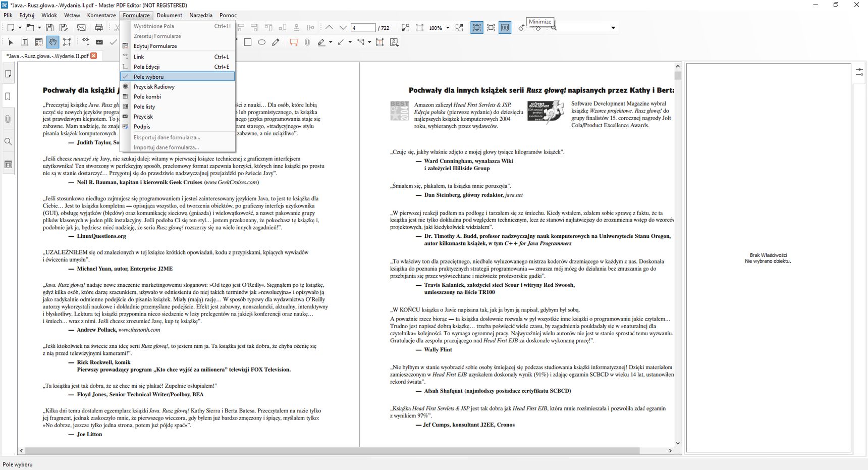This screenshot has width=868, height=470.
Task: Go to next page down arrow
Action: coord(343,28)
